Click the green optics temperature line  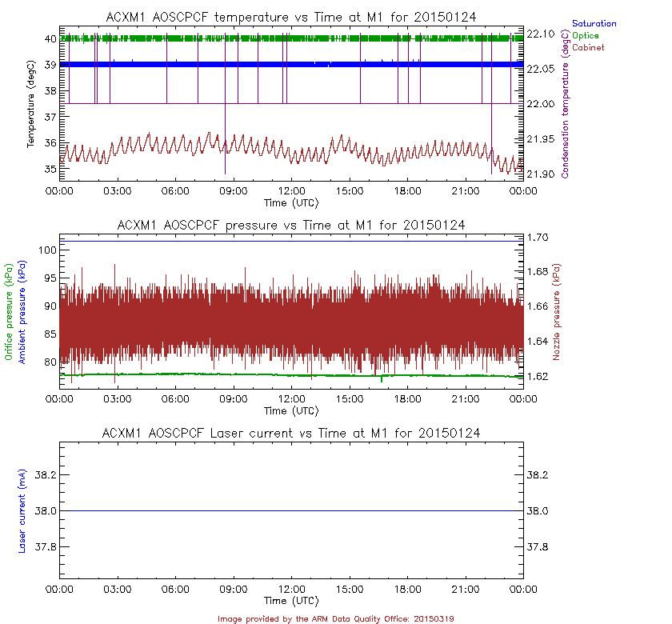pyautogui.click(x=320, y=38)
